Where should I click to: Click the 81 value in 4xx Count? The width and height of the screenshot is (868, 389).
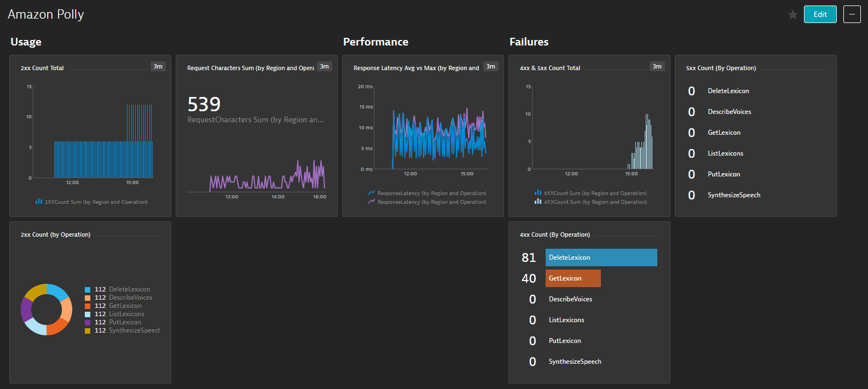click(x=529, y=258)
